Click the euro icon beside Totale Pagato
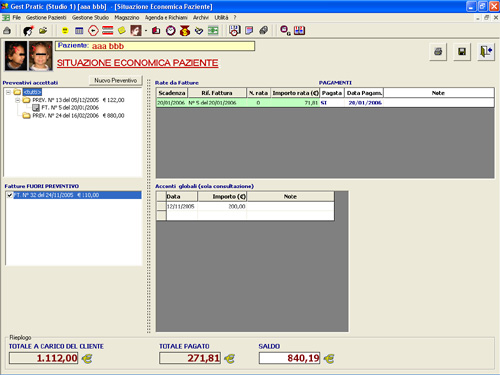The height and width of the screenshot is (375, 500). [229, 359]
